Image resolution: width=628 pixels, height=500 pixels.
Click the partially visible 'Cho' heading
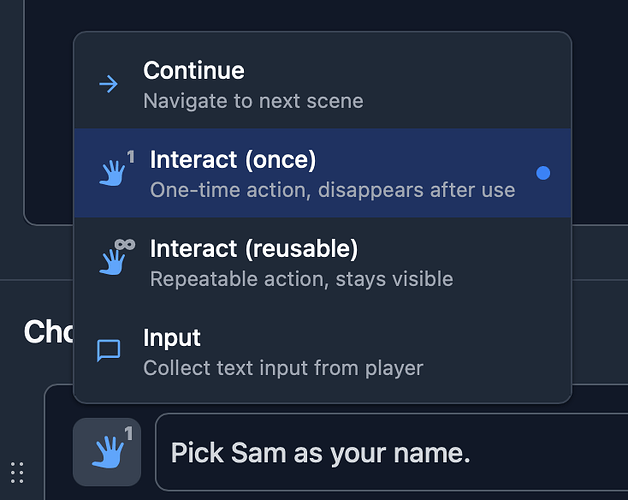47,332
